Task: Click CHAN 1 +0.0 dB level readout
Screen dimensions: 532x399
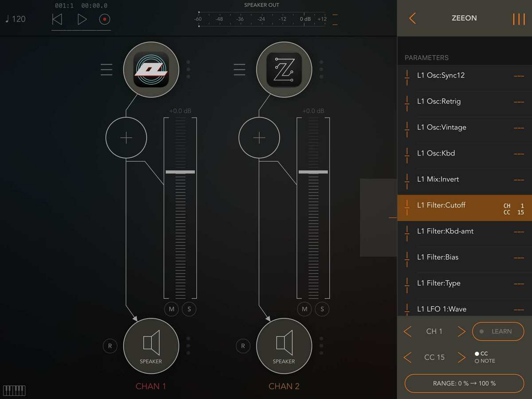Action: 180,111
